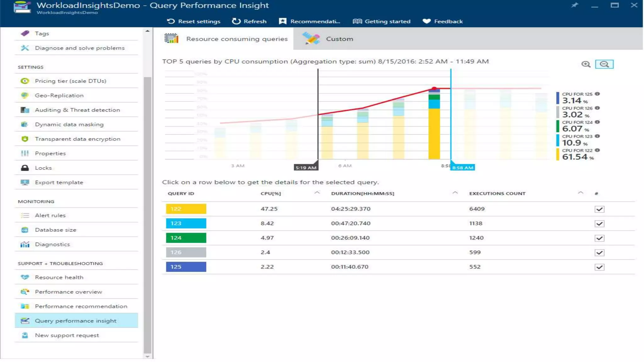Viewport: 644px width, 362px height.
Task: Click info icon beside CPU FOR 125
Action: click(x=597, y=94)
